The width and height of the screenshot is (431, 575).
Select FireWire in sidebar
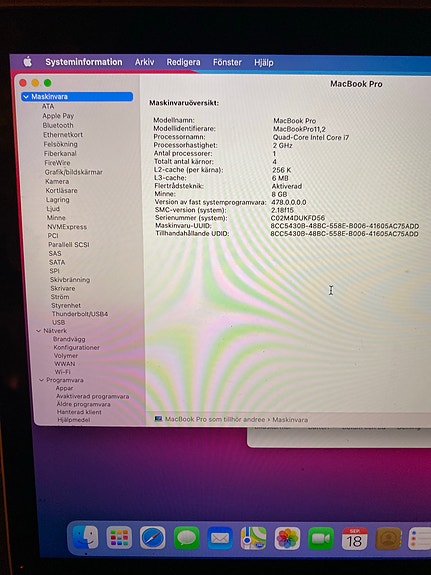coord(57,163)
